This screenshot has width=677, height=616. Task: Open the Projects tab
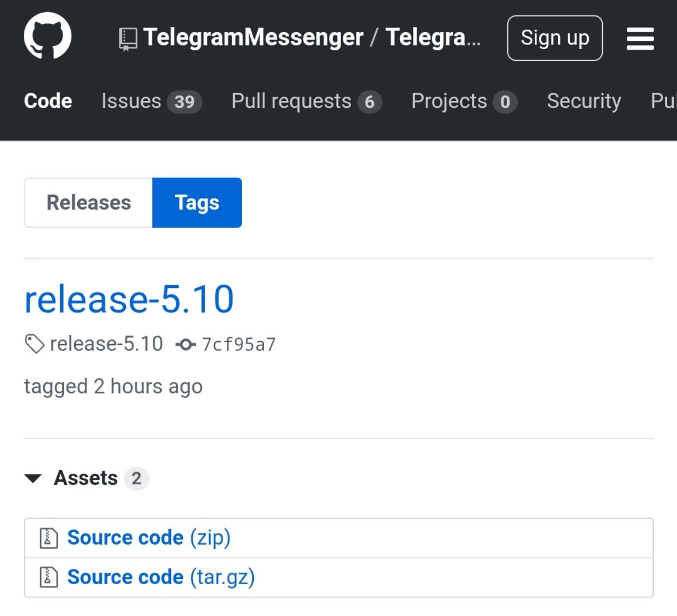click(464, 101)
